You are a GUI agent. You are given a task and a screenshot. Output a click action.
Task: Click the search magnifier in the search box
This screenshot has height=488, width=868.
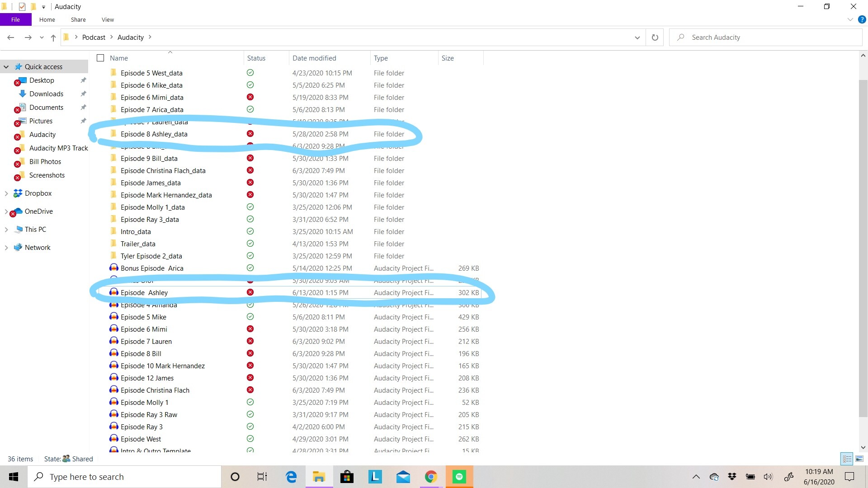coord(680,37)
